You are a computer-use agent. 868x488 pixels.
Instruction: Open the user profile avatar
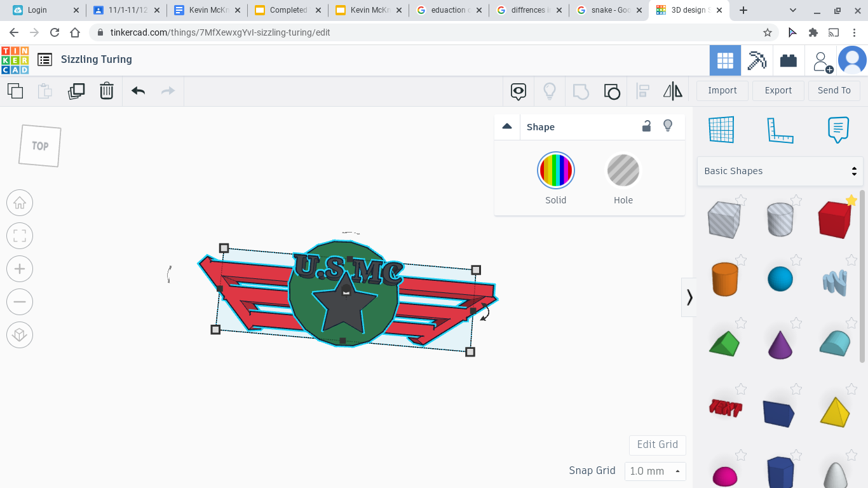pyautogui.click(x=852, y=60)
